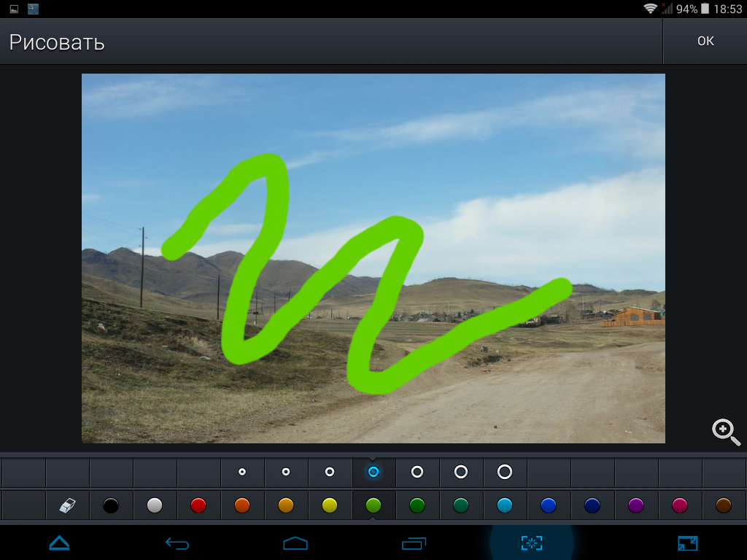Select the eraser tool
747x560 pixels.
point(67,505)
